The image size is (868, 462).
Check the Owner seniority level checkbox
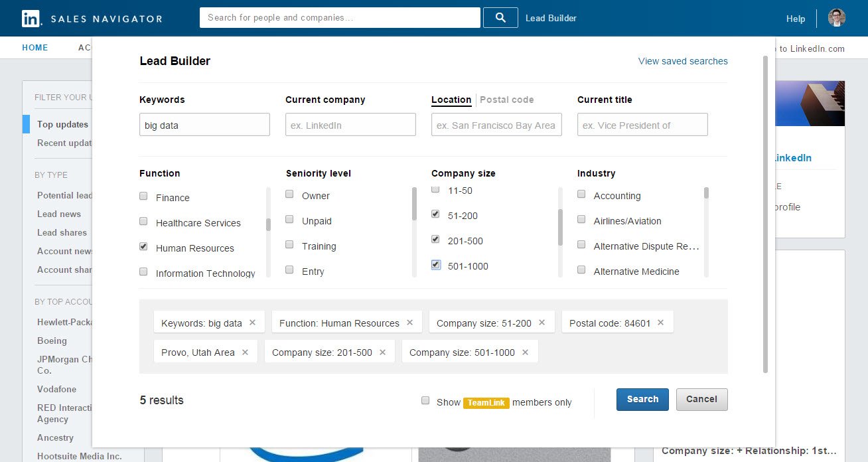tap(289, 194)
